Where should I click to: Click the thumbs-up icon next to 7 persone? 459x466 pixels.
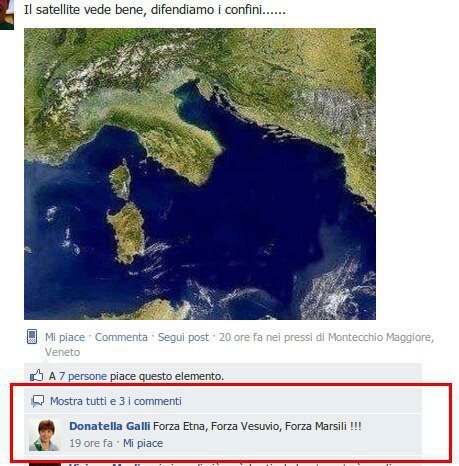click(x=37, y=376)
